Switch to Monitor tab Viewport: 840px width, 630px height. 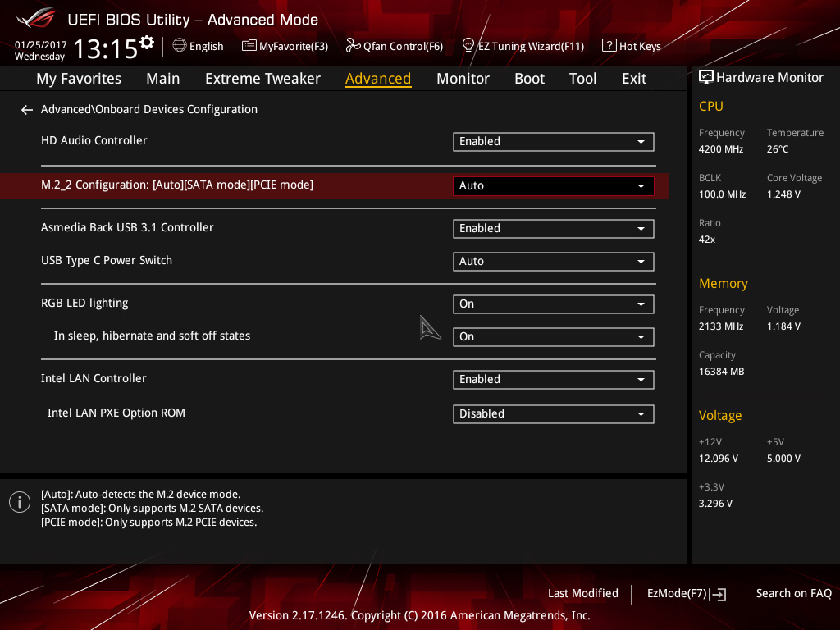(x=463, y=79)
